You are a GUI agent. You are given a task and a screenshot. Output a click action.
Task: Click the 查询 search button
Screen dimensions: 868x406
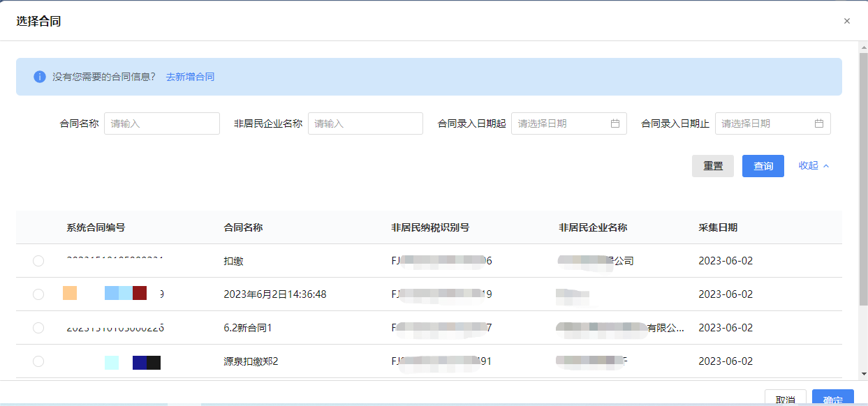(x=763, y=166)
